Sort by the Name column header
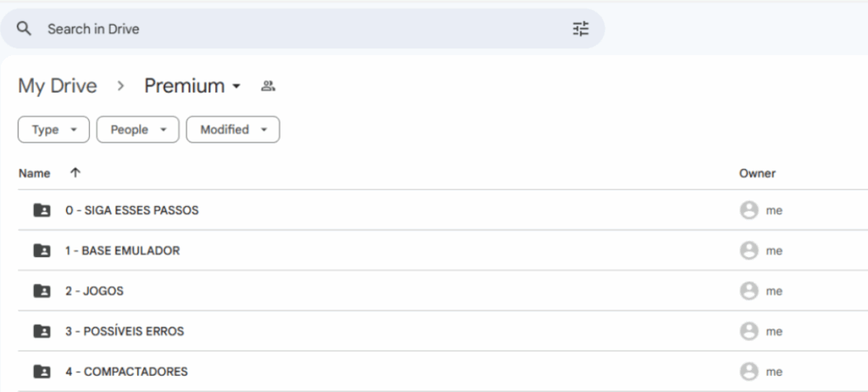Screen dimensions: 868x392 (34, 174)
